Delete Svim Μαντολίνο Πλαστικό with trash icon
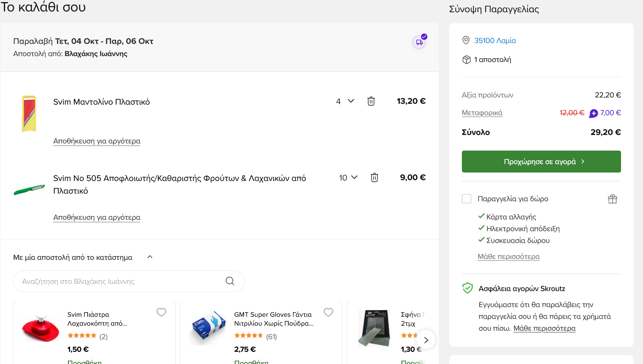This screenshot has width=643, height=364. tap(371, 101)
